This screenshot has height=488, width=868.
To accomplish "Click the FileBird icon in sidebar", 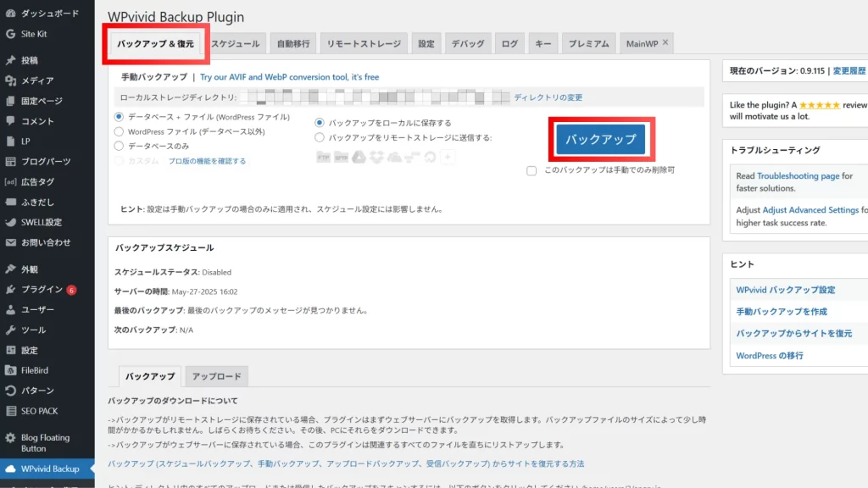I will [x=10, y=370].
